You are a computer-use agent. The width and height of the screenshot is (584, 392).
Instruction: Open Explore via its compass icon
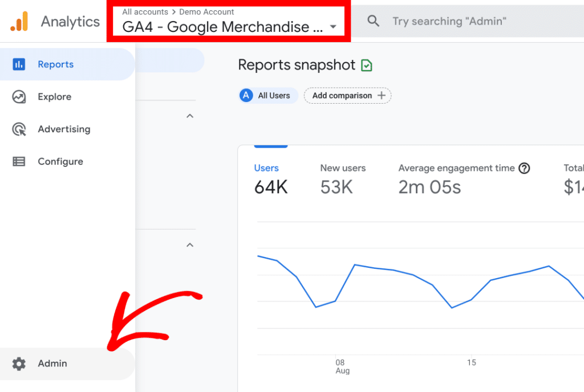coord(19,96)
